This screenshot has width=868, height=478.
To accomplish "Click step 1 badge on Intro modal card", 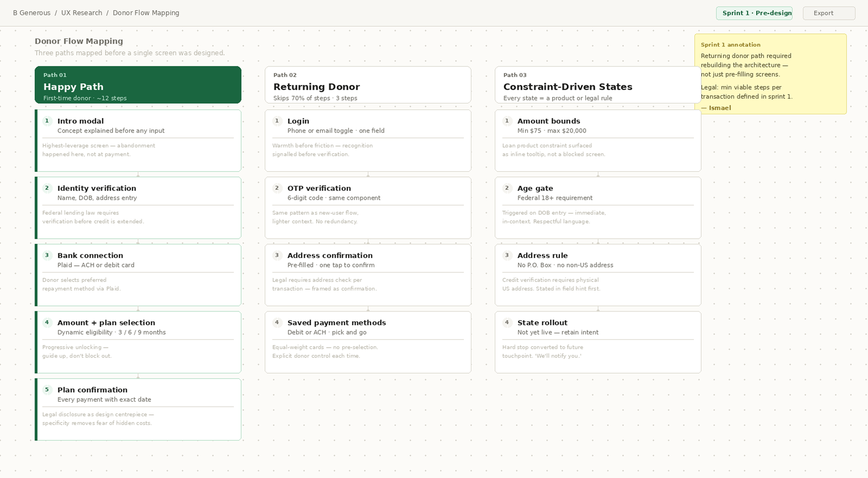I will click(47, 121).
